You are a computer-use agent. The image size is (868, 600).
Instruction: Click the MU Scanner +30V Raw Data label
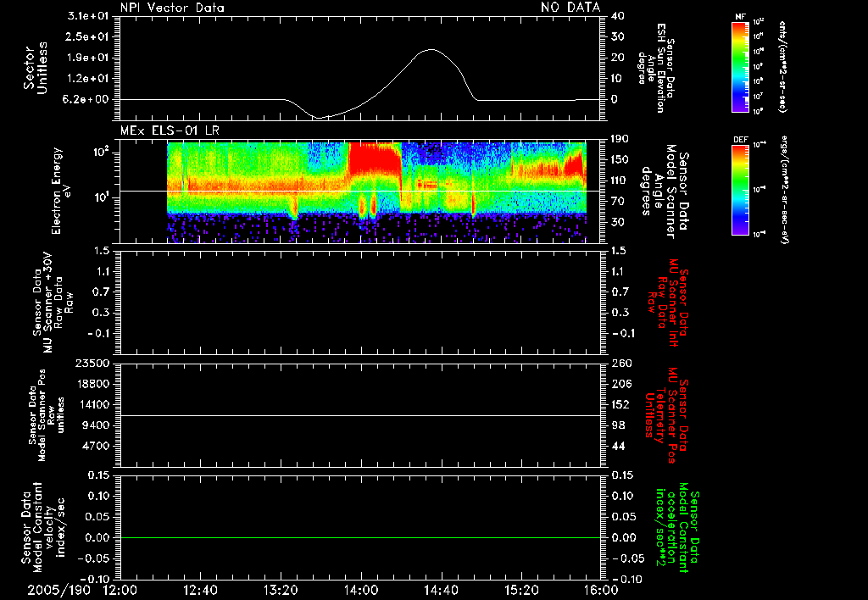click(53, 303)
